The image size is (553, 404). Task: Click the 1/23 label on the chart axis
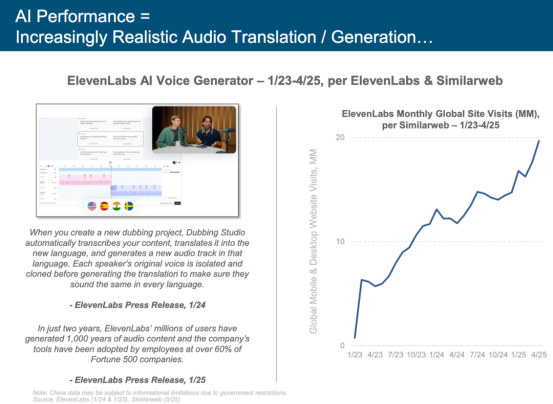355,355
